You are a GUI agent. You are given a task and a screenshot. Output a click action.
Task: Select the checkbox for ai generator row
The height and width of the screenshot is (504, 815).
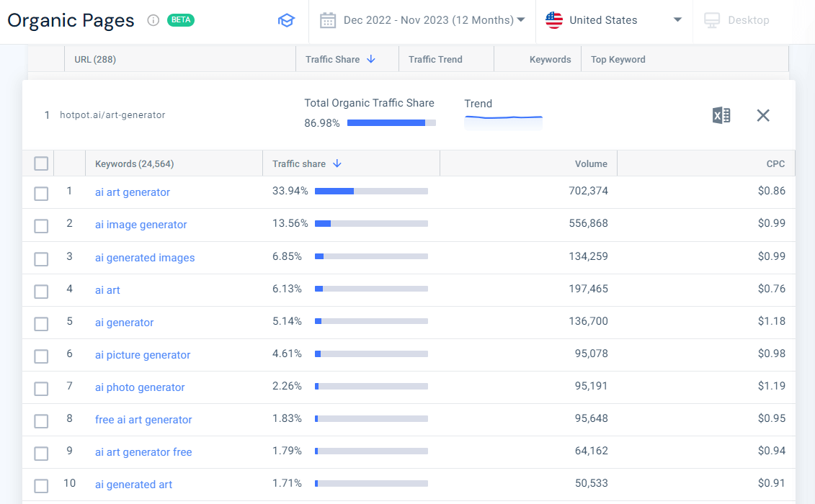(41, 323)
